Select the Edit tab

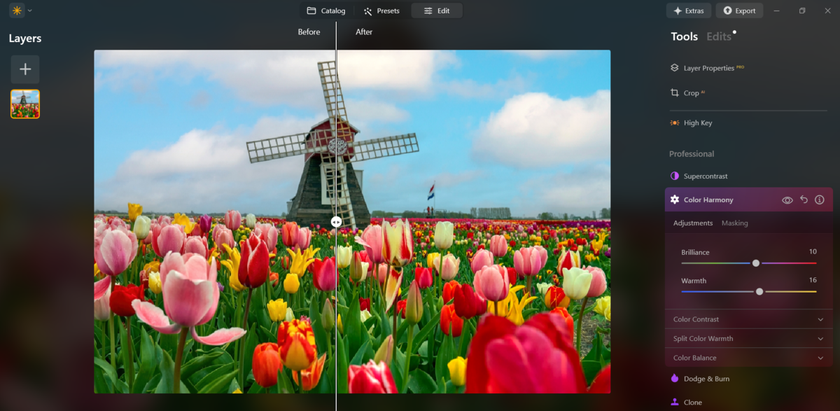(437, 11)
